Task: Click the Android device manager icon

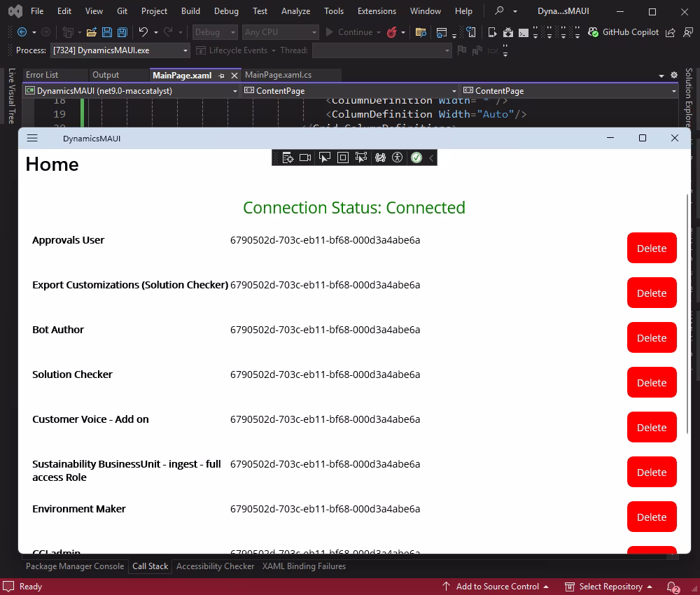Action: (x=492, y=32)
